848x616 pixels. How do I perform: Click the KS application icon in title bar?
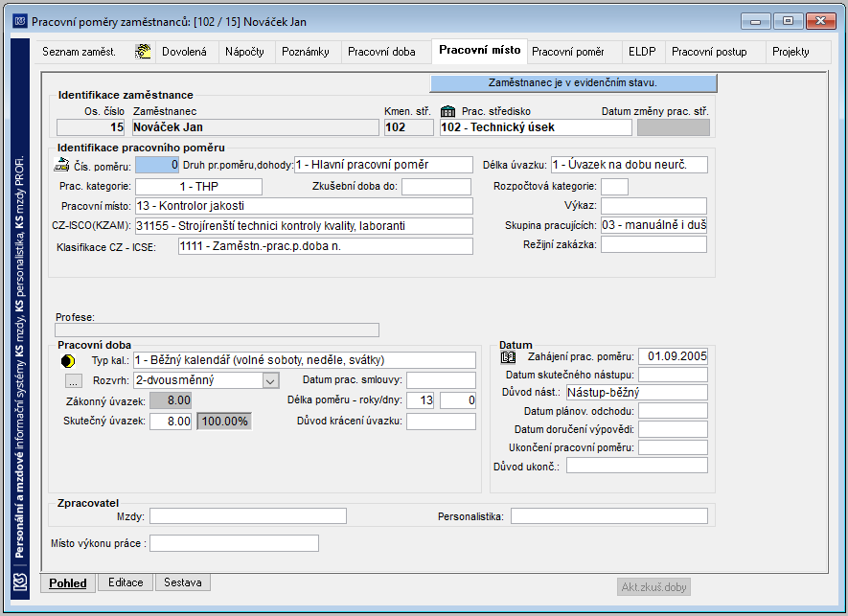click(20, 21)
